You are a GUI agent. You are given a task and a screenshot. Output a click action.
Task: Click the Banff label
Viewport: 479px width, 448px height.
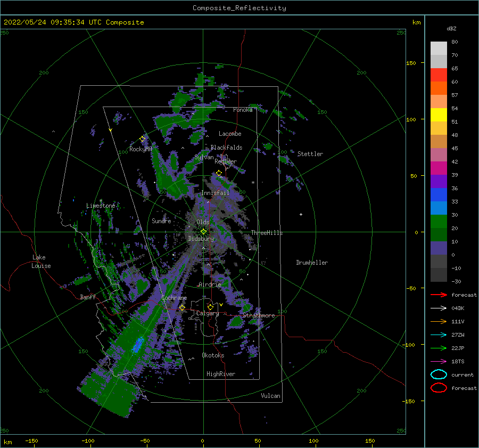click(x=88, y=297)
